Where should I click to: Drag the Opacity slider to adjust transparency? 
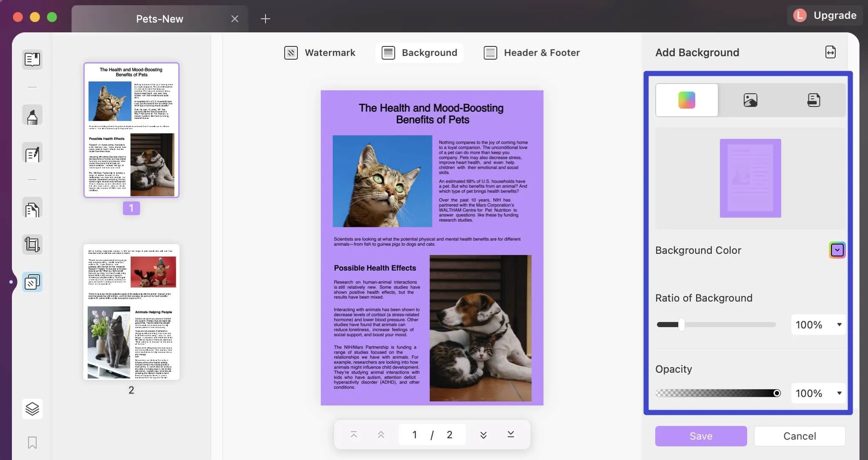[777, 392]
